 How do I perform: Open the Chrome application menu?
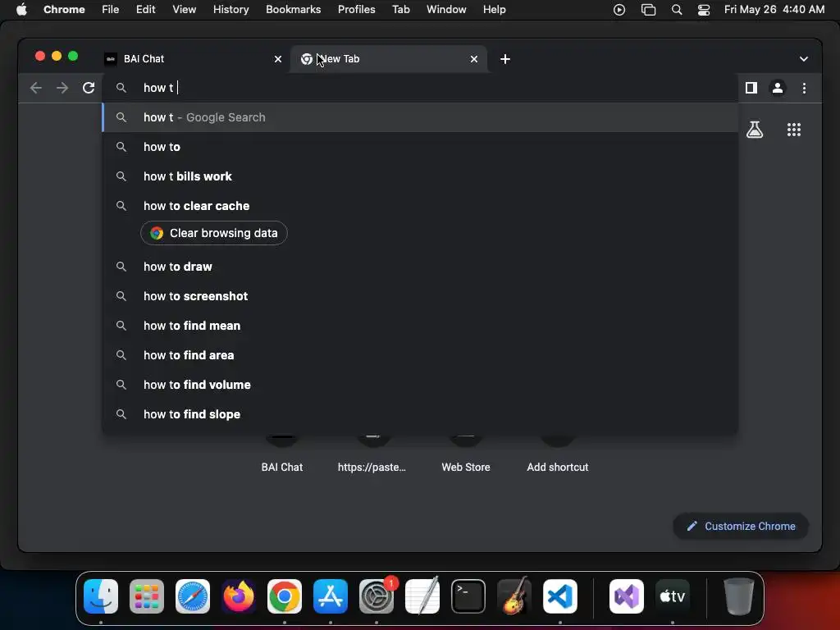tap(64, 10)
